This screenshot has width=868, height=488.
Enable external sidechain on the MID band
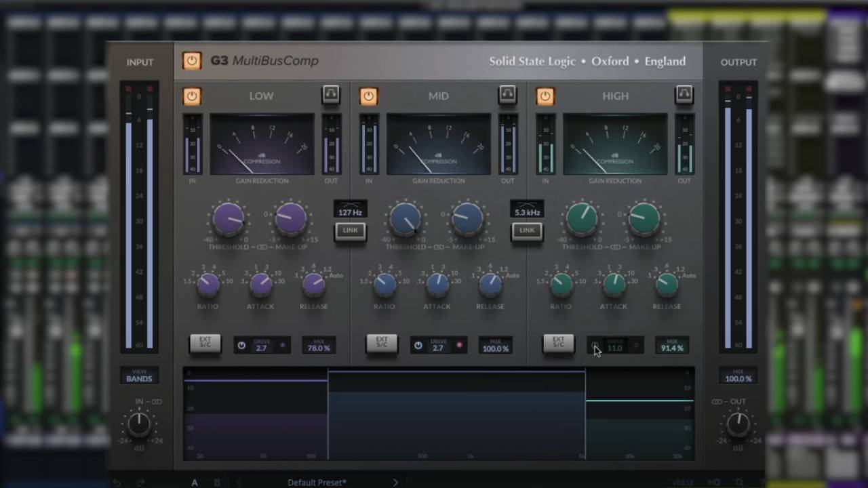coord(382,344)
